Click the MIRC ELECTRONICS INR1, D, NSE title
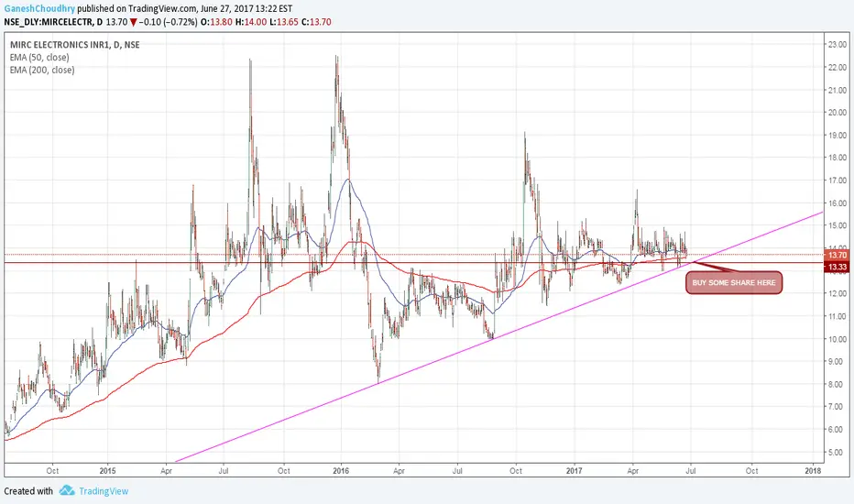This screenshot has height=504, width=854. tap(74, 45)
